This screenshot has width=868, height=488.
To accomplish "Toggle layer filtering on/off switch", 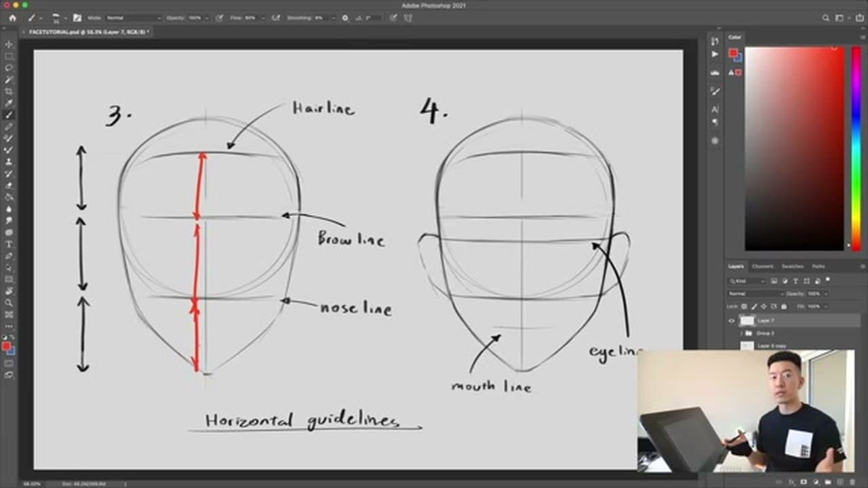I will (x=828, y=279).
